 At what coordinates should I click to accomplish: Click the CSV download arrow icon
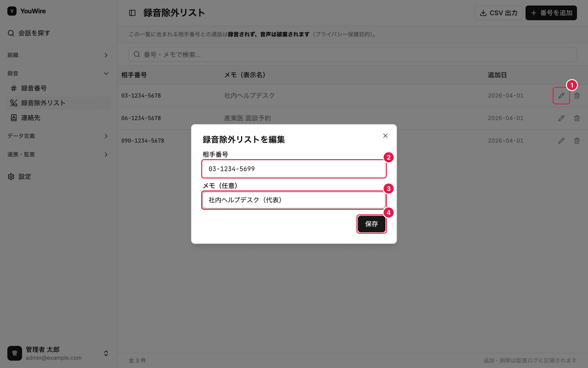pos(483,13)
